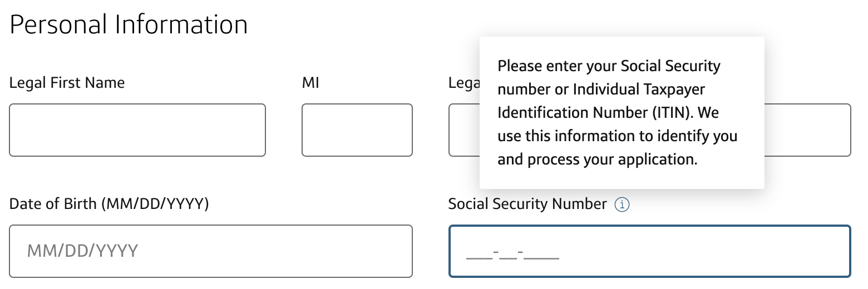
Task: Click "Identification Number (ITIN)" text in tooltip
Action: click(x=594, y=113)
